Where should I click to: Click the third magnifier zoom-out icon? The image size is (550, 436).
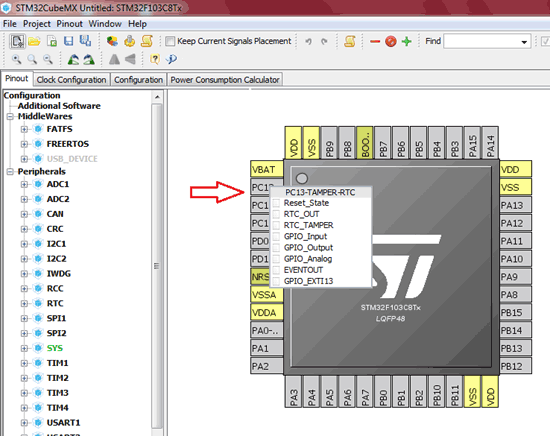48,59
